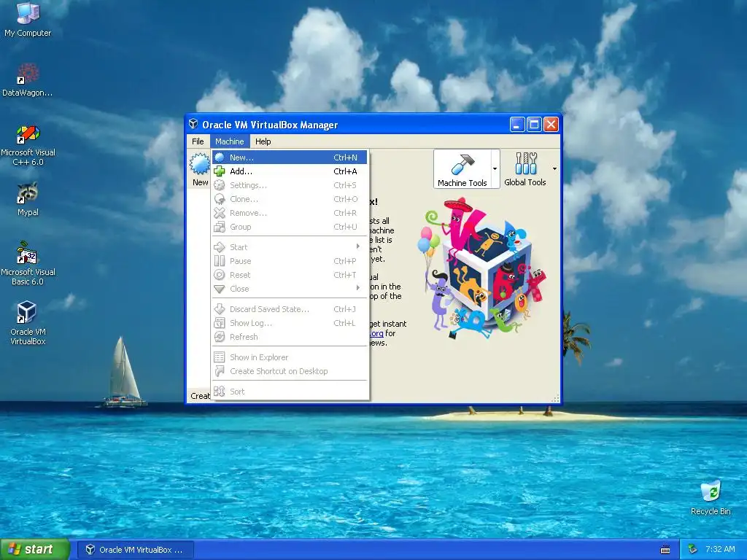Viewport: 747px width, 560px height.
Task: Select the Recycle Bin icon
Action: [711, 498]
